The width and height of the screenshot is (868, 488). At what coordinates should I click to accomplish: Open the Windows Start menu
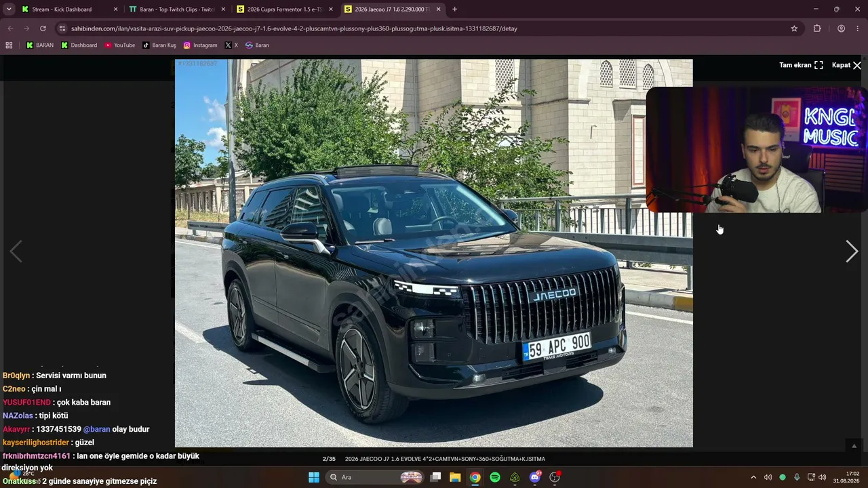(x=314, y=477)
